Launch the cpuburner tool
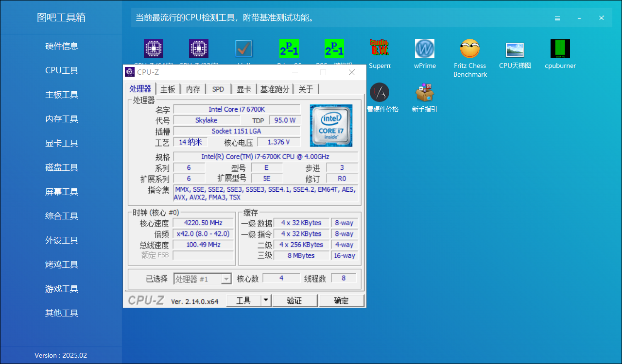This screenshot has height=364, width=622. click(560, 49)
